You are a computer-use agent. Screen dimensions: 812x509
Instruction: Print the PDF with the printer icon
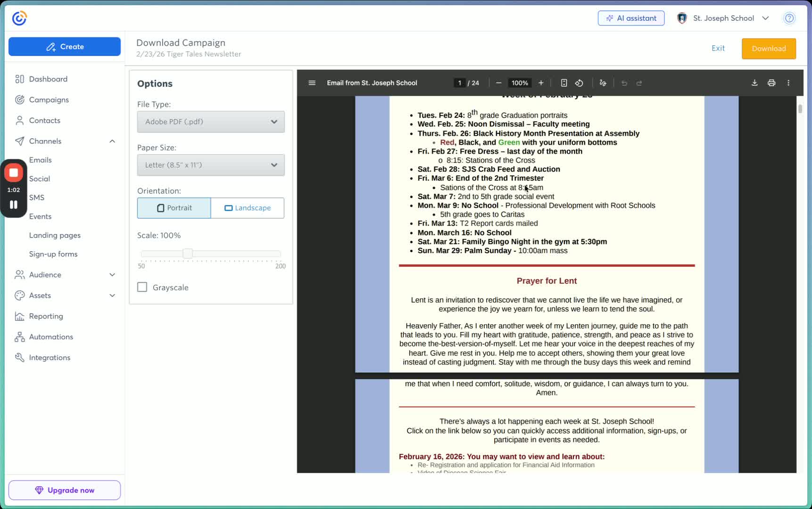771,83
